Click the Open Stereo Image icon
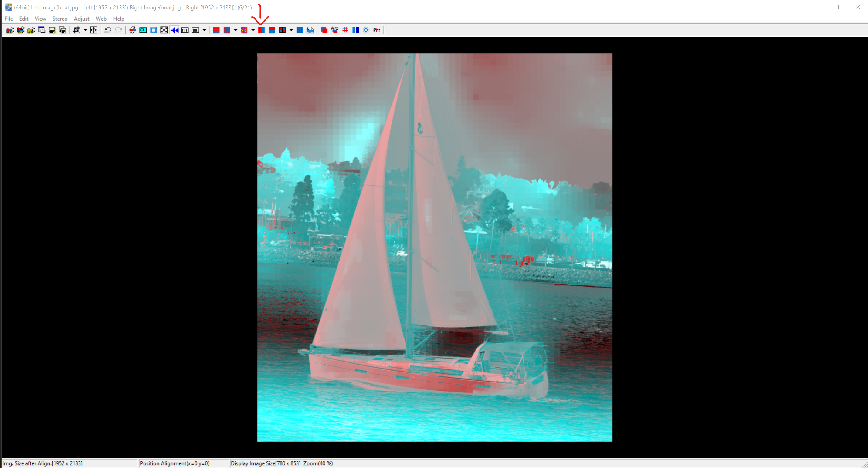Screen dimensions: 868x468 coord(10,30)
